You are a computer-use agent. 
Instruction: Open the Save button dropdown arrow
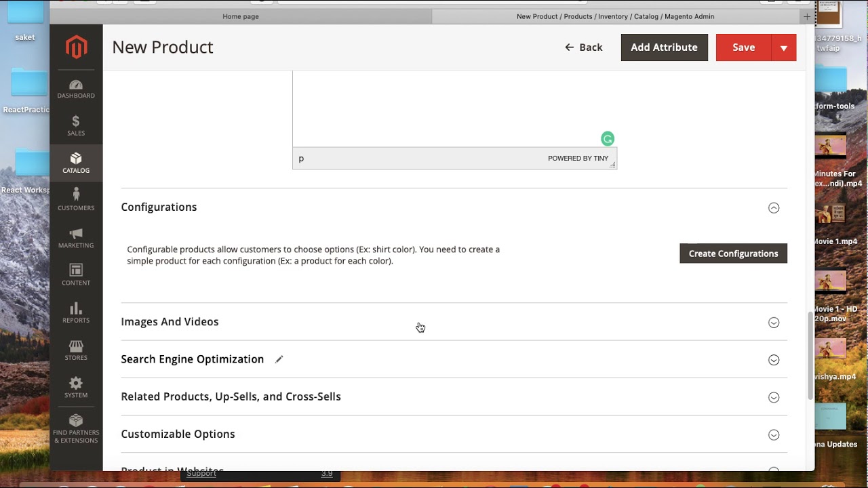[784, 47]
